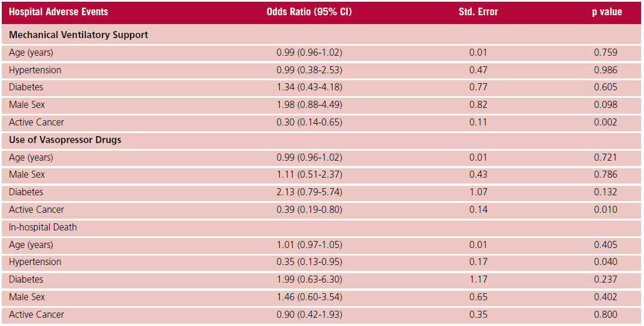Select the odds ratio 1.98 (0.88-4.49) cell

coord(309,105)
